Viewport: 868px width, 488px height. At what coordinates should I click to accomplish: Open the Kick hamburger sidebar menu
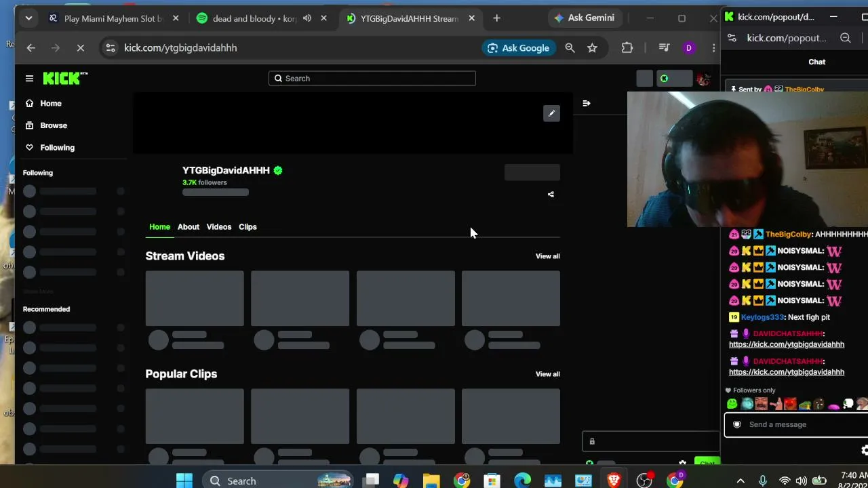(29, 79)
